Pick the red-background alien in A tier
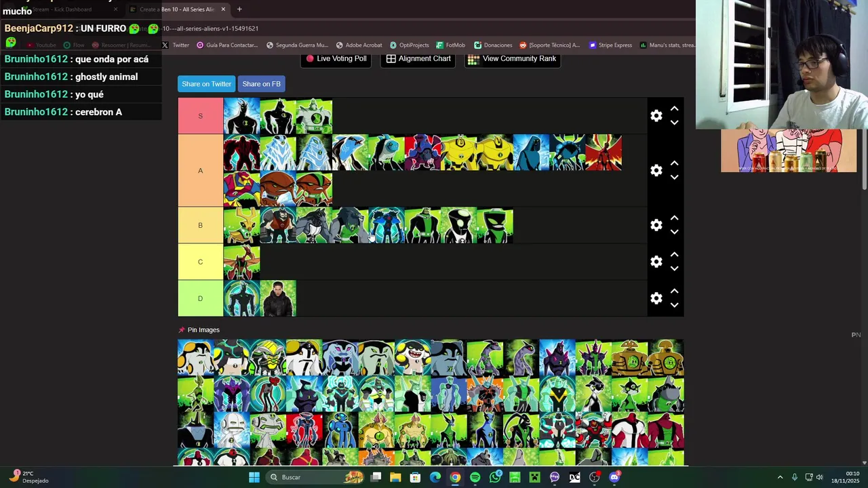The height and width of the screenshot is (488, 868). pyautogui.click(x=604, y=152)
